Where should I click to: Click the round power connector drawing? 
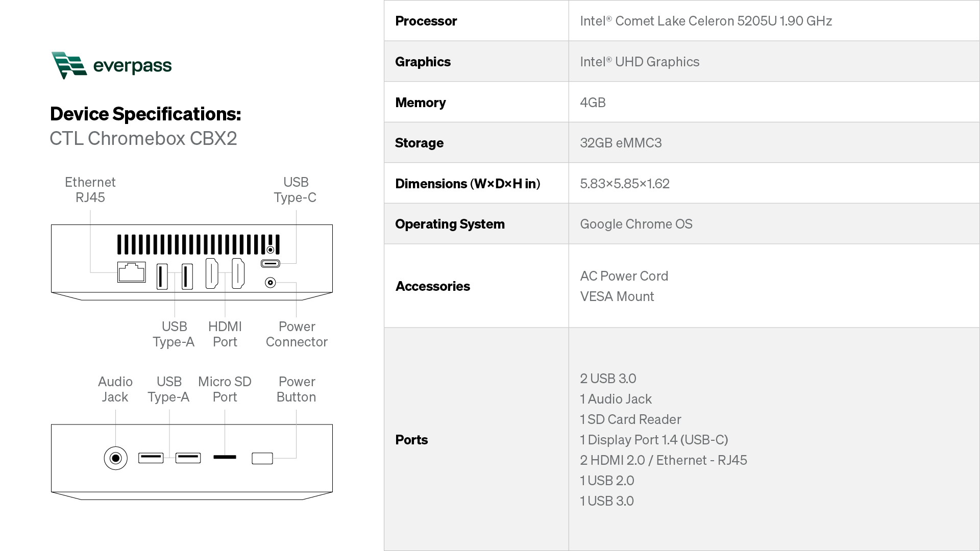[x=271, y=282]
